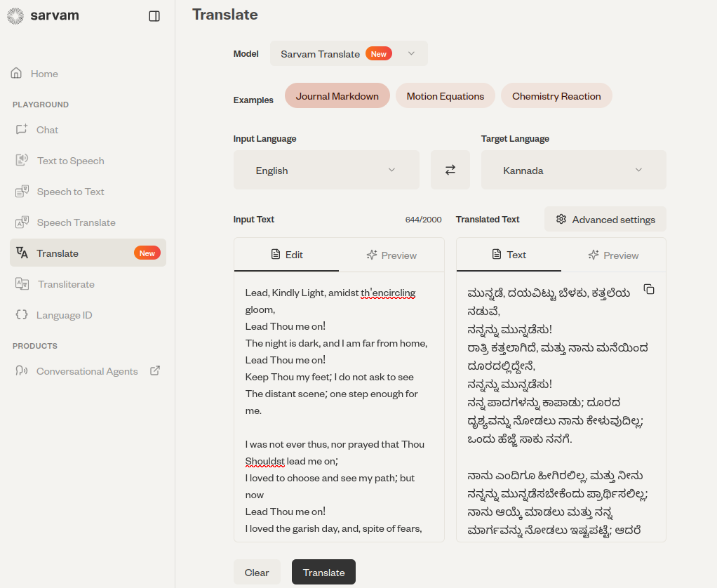Viewport: 717px width, 588px height.
Task: Click the Text to Speech icon
Action: pyautogui.click(x=22, y=160)
